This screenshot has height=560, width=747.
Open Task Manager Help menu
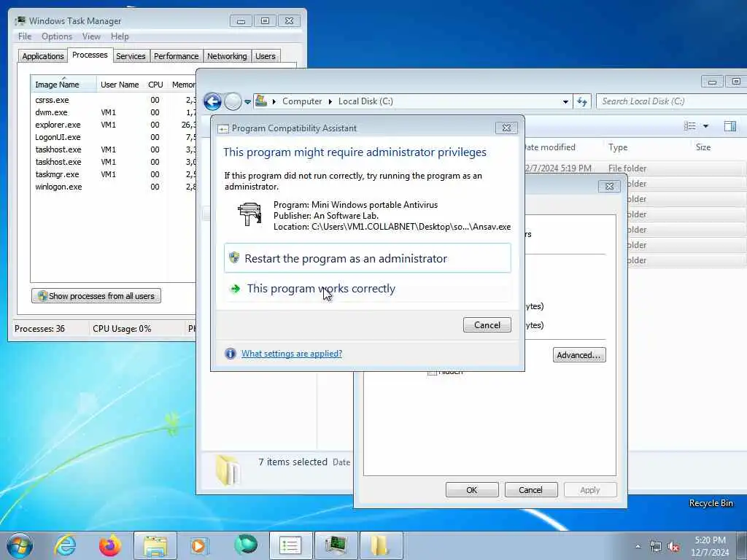tap(120, 36)
